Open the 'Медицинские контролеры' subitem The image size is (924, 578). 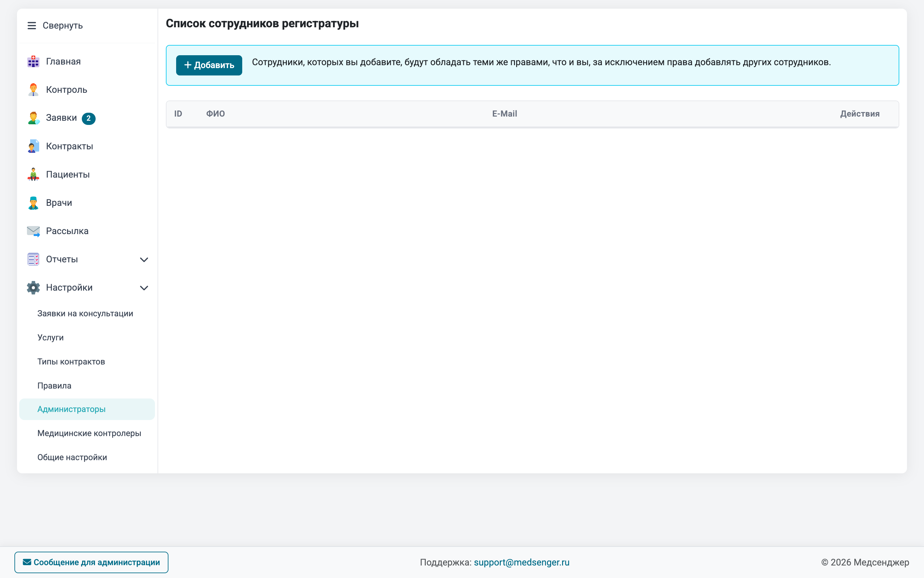(89, 433)
